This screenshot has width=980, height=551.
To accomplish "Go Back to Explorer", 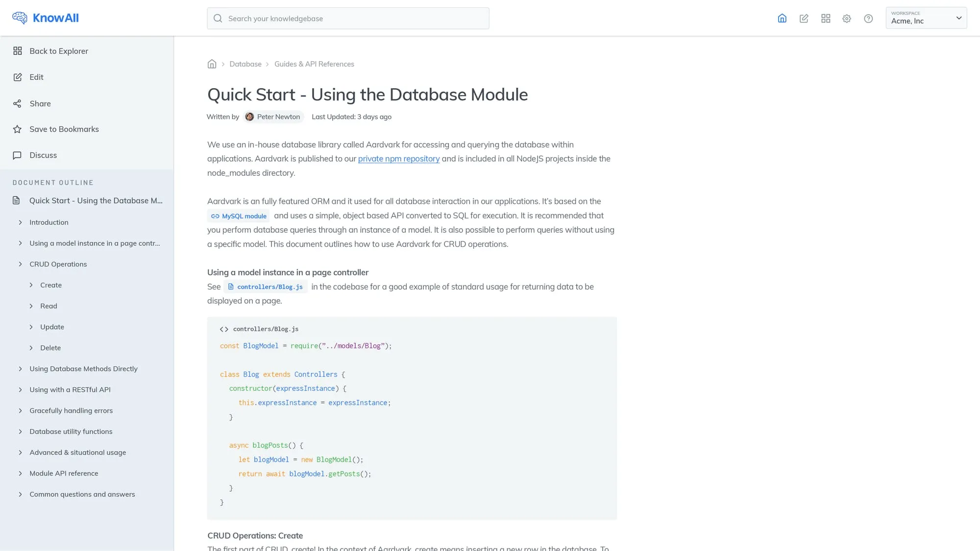I will point(58,51).
